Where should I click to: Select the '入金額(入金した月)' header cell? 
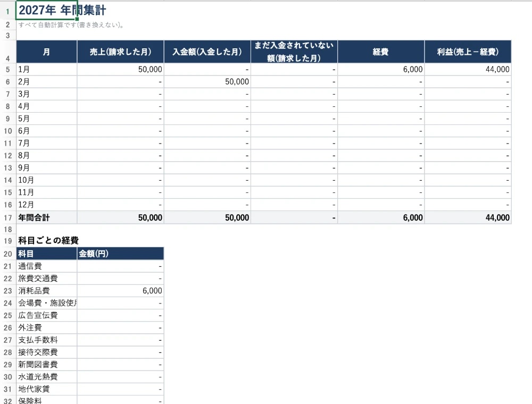point(207,52)
